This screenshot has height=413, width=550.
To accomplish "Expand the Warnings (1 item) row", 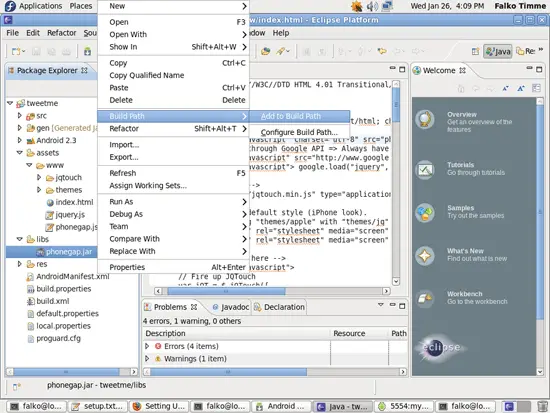I will (147, 359).
